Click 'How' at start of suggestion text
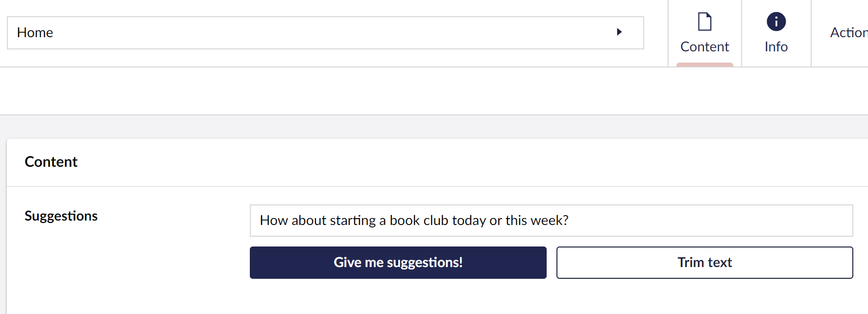 click(270, 221)
